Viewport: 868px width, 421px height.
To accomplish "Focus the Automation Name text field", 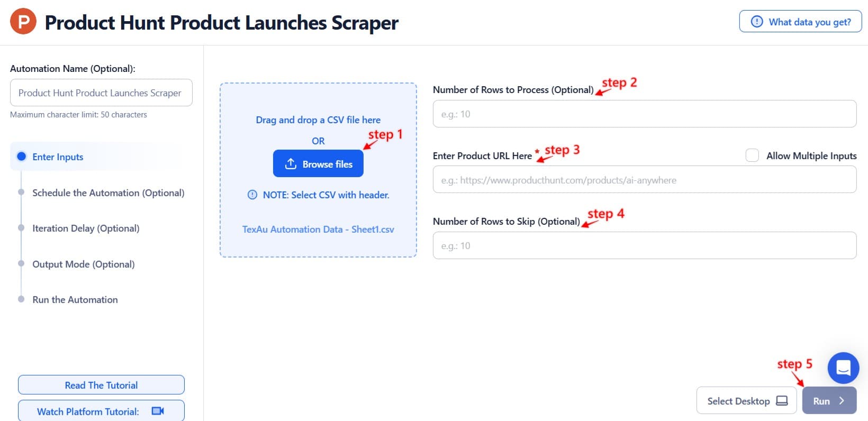I will click(x=101, y=93).
